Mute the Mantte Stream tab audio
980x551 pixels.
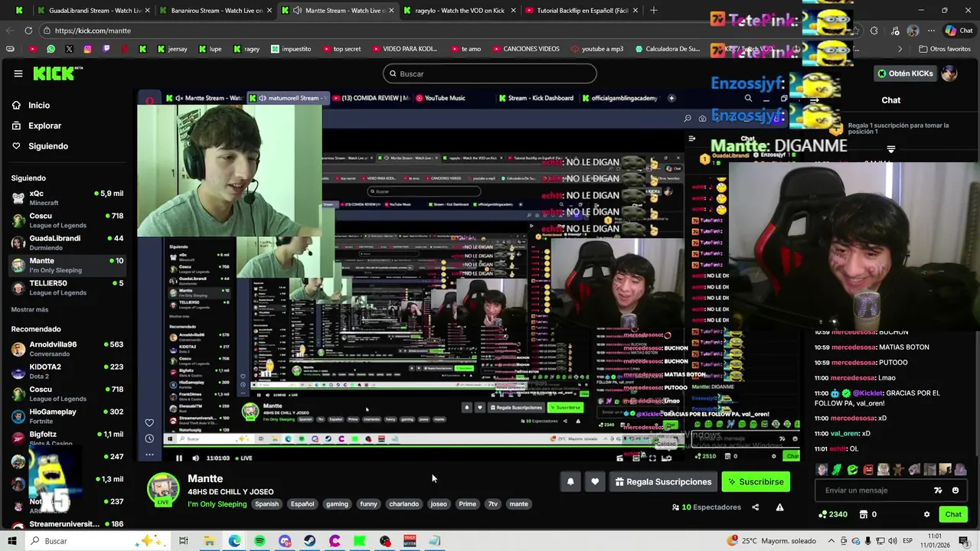tap(296, 11)
